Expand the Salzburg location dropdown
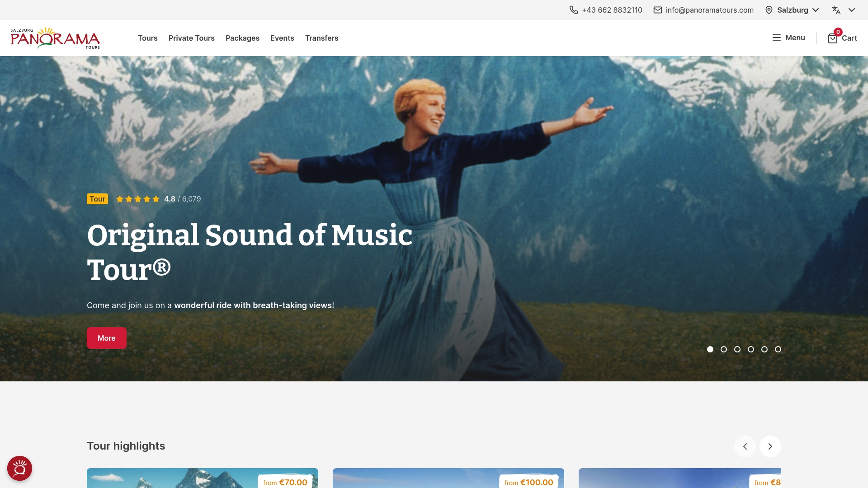Viewport: 868px width, 488px height. (x=798, y=10)
